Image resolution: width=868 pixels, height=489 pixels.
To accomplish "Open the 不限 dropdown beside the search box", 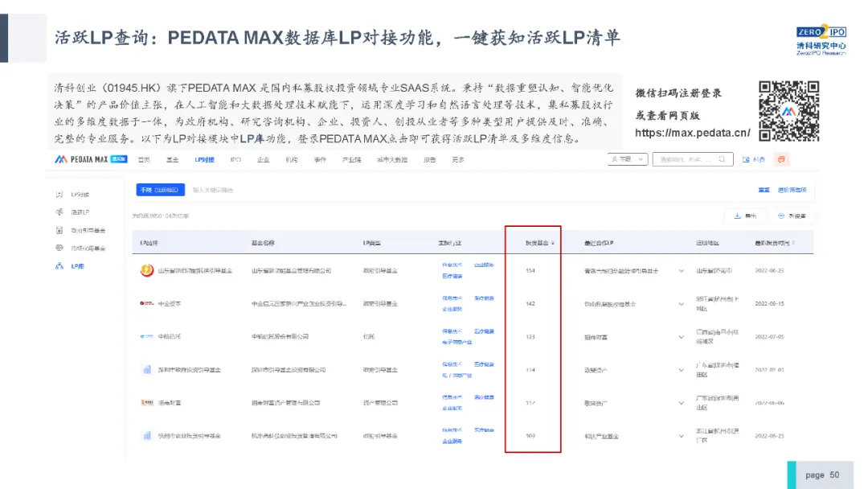I will coord(628,160).
